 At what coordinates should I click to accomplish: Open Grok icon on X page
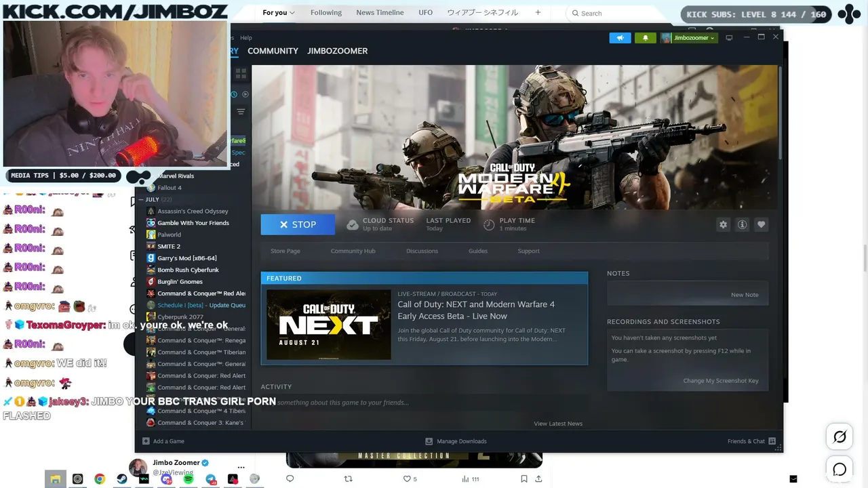[x=840, y=436]
